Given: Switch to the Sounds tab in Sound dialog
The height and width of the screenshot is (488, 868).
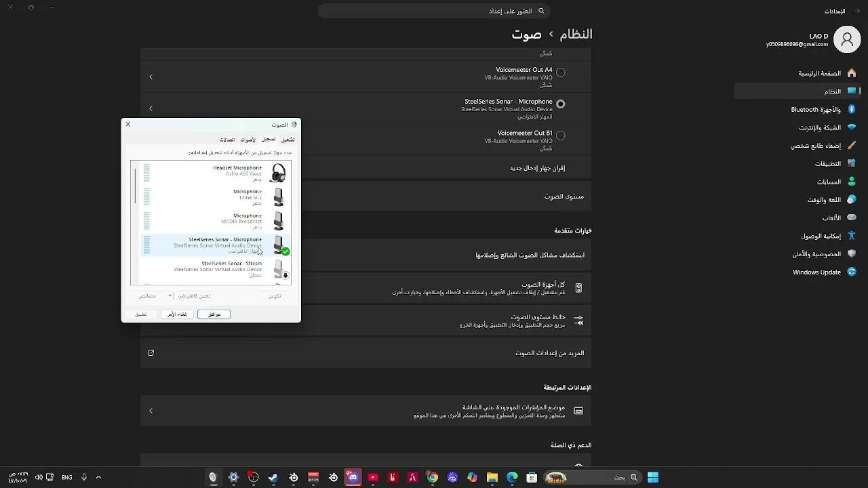Looking at the screenshot, I should tap(248, 140).
